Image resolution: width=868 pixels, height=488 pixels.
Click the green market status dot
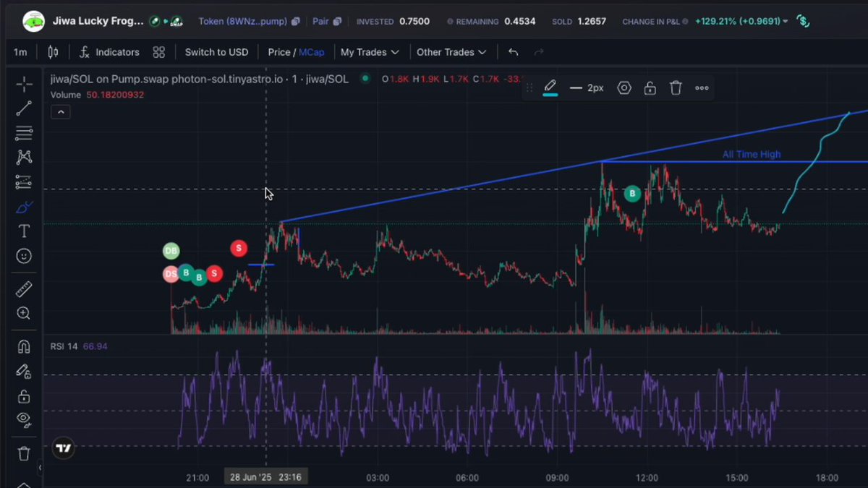click(365, 79)
